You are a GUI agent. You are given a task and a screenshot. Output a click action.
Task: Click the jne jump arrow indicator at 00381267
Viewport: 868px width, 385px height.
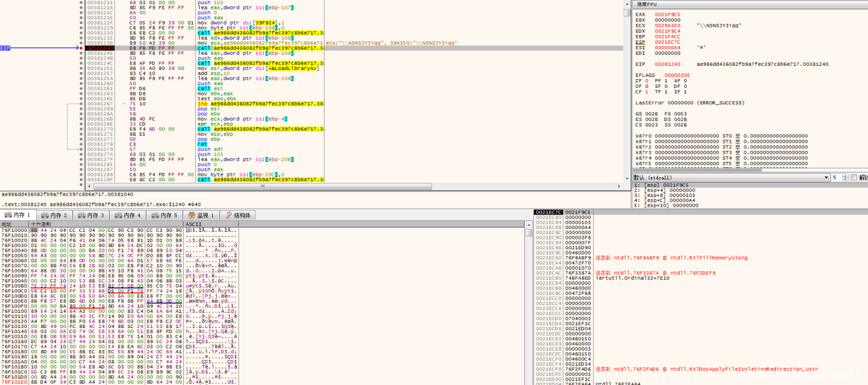123,104
